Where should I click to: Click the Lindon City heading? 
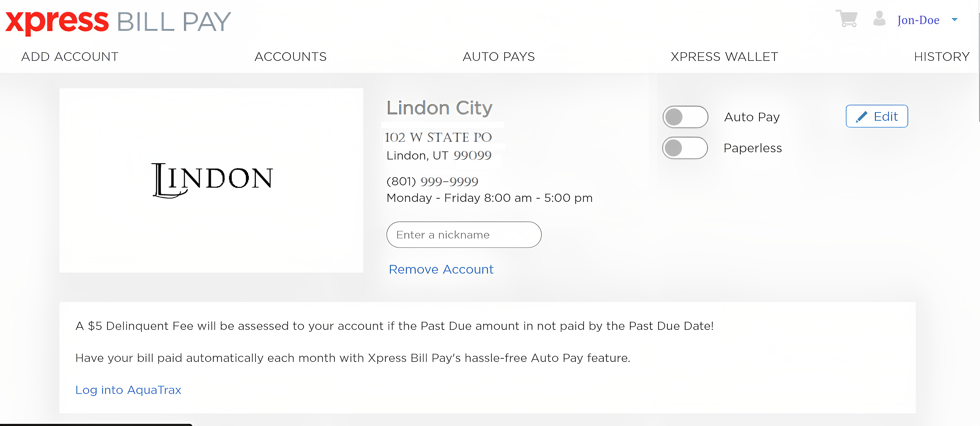pos(439,108)
